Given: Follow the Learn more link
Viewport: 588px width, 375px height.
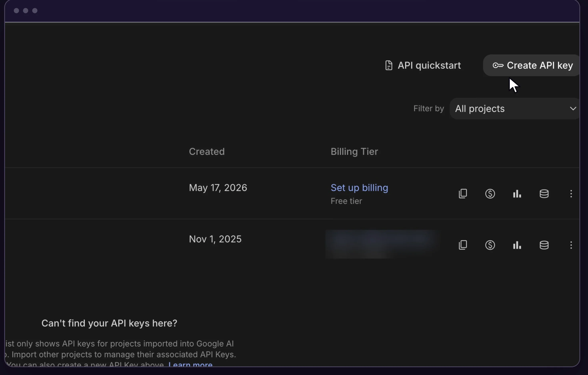Looking at the screenshot, I should (190, 364).
